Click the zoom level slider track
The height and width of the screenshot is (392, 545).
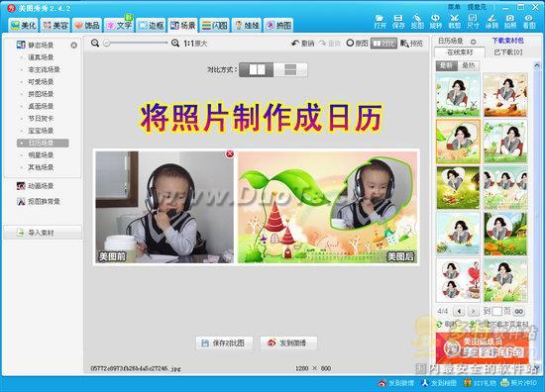pos(136,43)
